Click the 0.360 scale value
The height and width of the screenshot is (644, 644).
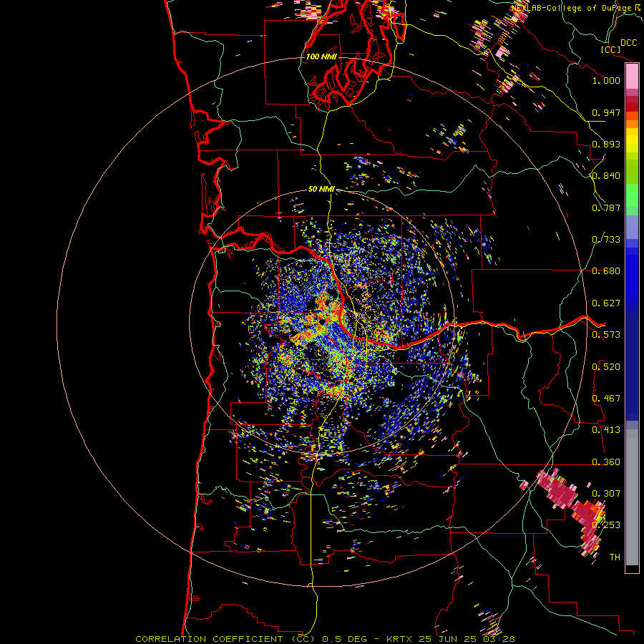(x=606, y=462)
